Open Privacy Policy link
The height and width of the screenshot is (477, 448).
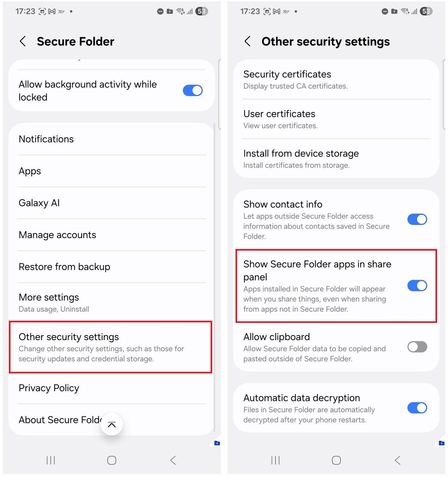112,388
